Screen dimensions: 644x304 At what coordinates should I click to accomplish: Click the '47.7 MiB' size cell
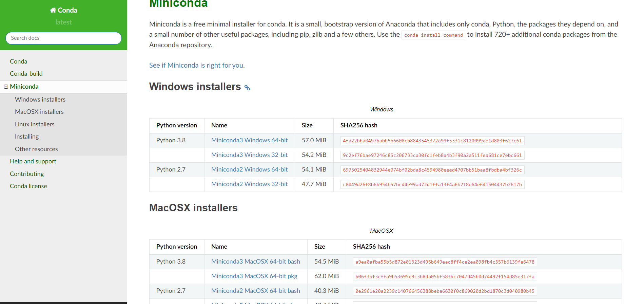pyautogui.click(x=314, y=184)
